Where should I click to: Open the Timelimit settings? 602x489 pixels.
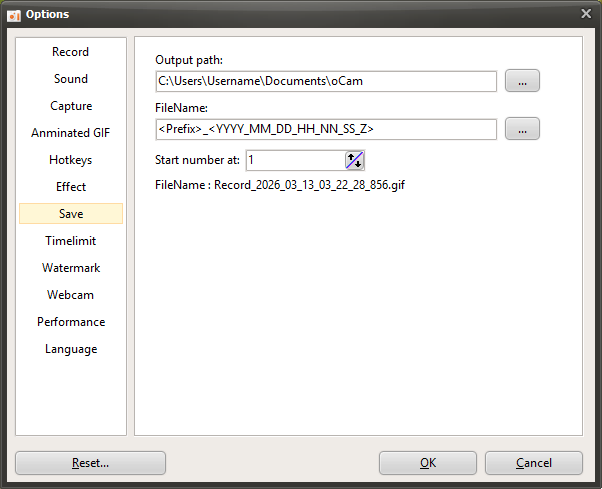71,241
